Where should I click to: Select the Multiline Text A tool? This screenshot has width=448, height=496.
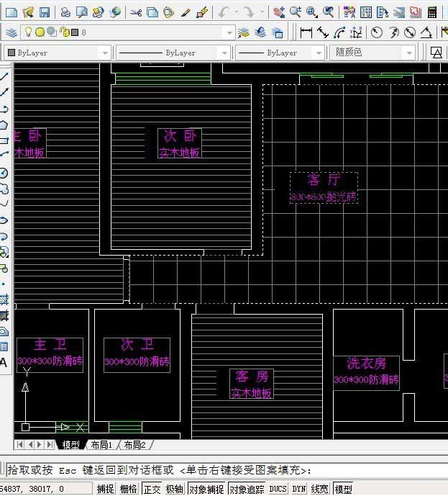[4, 363]
